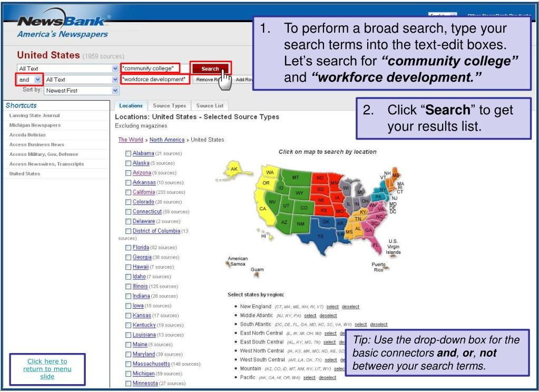This screenshot has height=392, width=539.
Task: Open the Maryland state link
Action: tap(144, 354)
